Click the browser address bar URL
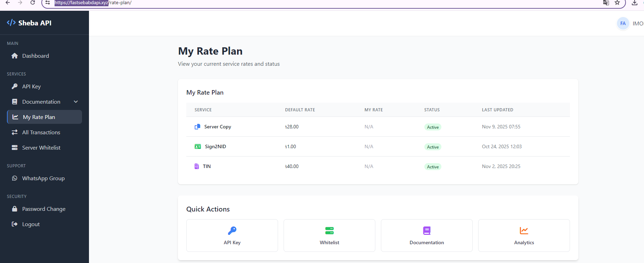The image size is (644, 263). click(93, 3)
